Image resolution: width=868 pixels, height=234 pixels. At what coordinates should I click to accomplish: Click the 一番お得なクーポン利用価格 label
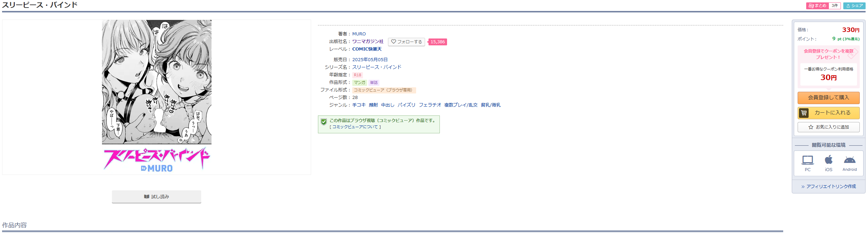pos(829,69)
